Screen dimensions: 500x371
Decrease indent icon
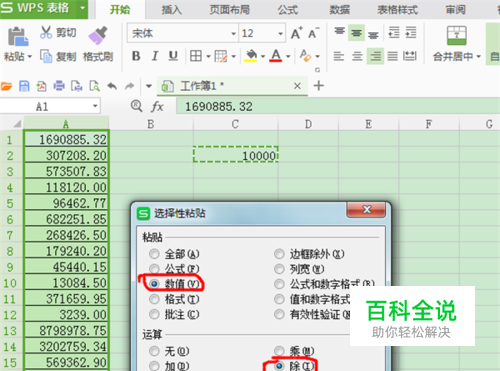point(394,32)
